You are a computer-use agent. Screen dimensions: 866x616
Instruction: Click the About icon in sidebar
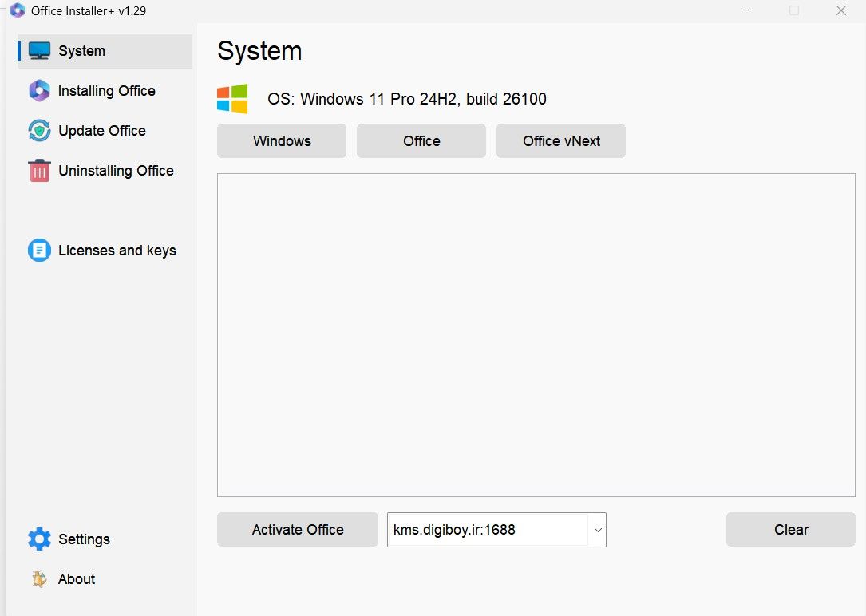(x=39, y=579)
